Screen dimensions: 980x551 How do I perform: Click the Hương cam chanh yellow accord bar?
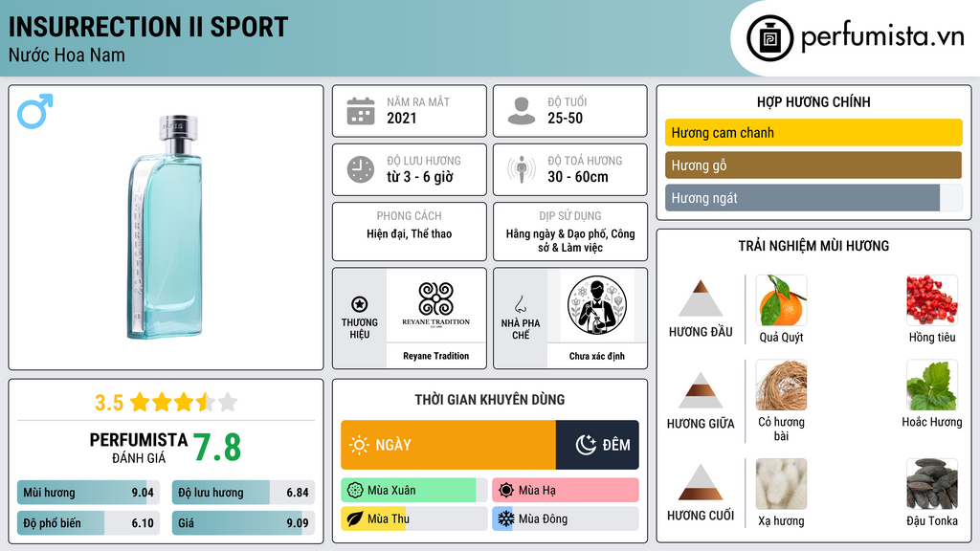tap(813, 132)
